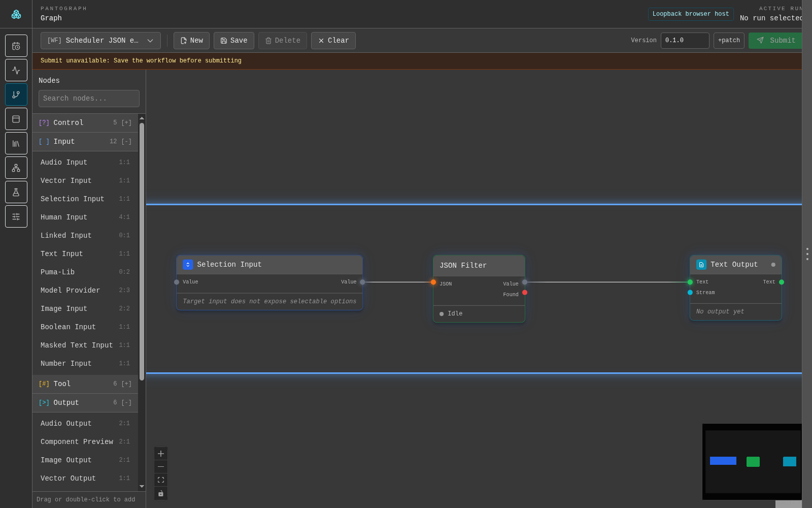Edit the Version number field
812x508 pixels.
coord(685,41)
